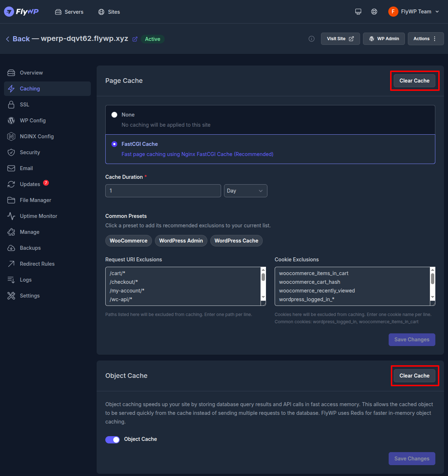Select the FastCGI Cache radio option
The width and height of the screenshot is (448, 476).
[114, 144]
